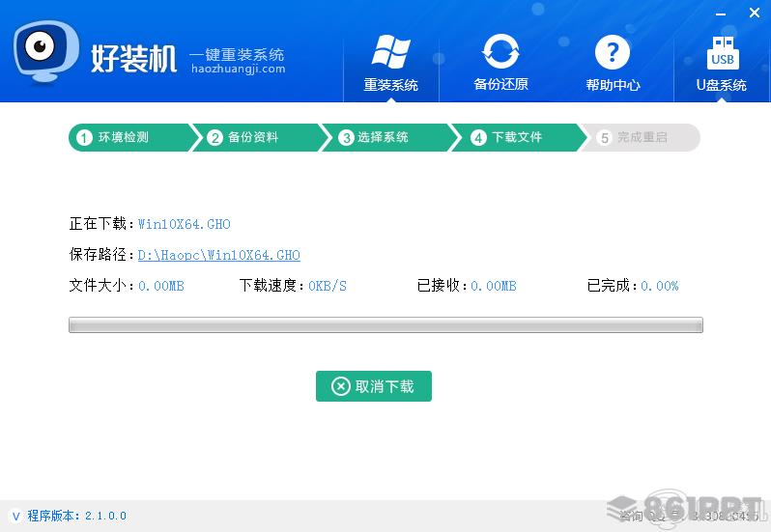The width and height of the screenshot is (771, 532).
Task: Click the 备份还原 tab label
Action: 500,85
